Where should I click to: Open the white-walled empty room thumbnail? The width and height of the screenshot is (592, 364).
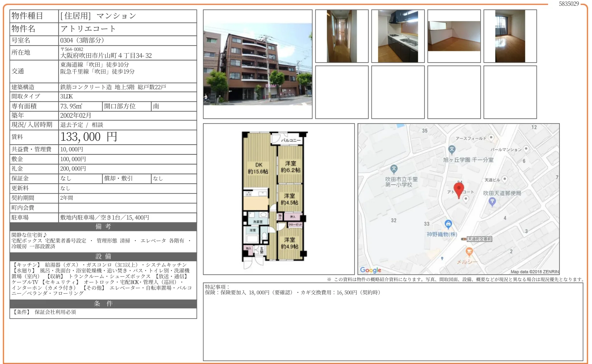tap(454, 36)
